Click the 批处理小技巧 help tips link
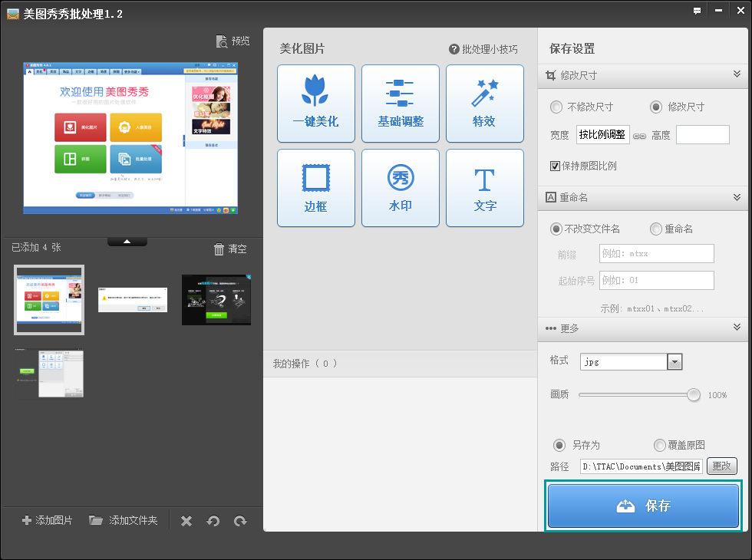Image resolution: width=752 pixels, height=560 pixels. tap(483, 49)
